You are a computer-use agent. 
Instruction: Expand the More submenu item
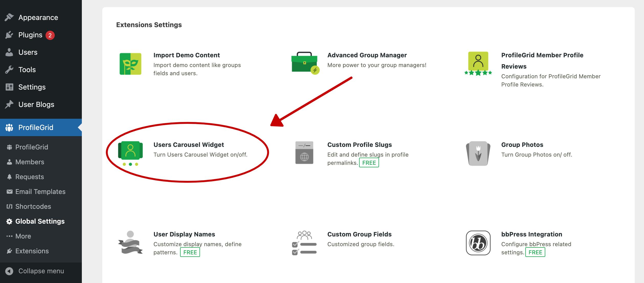tap(23, 236)
